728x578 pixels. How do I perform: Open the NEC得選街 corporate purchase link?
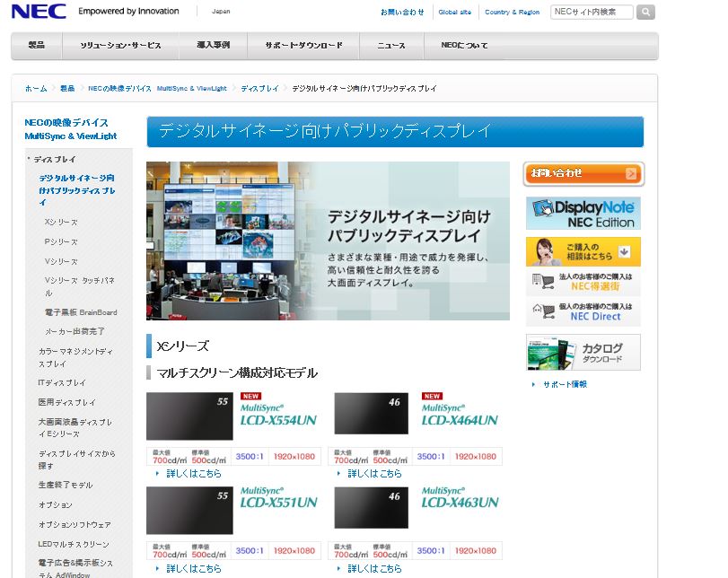click(x=583, y=281)
